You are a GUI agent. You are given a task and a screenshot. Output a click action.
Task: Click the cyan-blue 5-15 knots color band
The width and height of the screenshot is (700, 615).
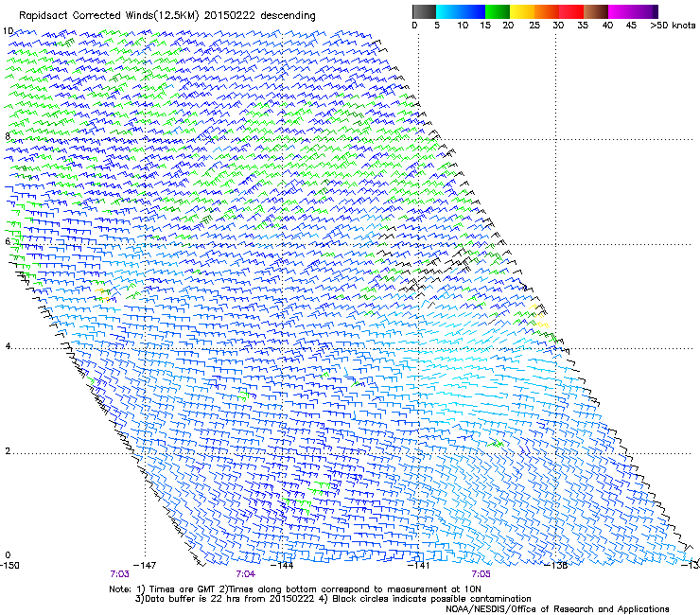461,11
